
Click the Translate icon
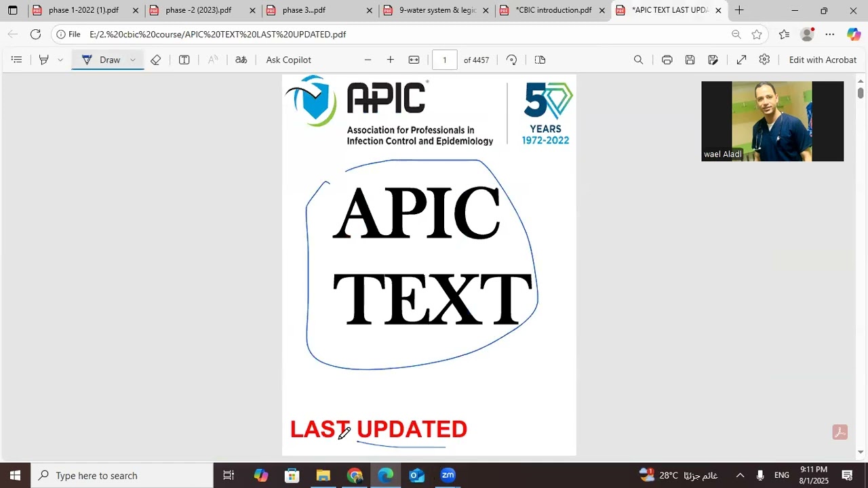click(x=241, y=60)
